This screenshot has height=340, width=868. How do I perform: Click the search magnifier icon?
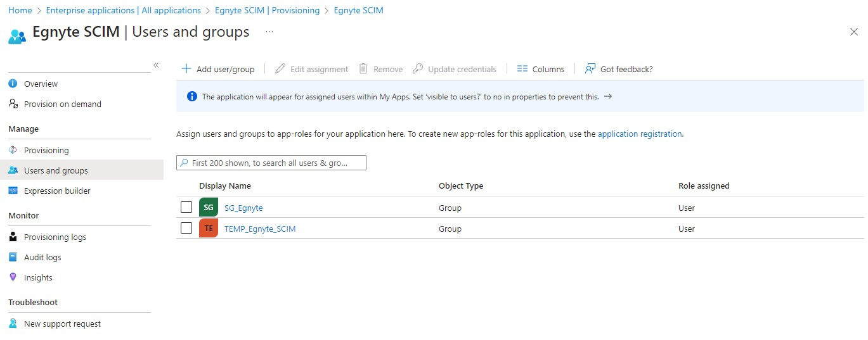(185, 163)
